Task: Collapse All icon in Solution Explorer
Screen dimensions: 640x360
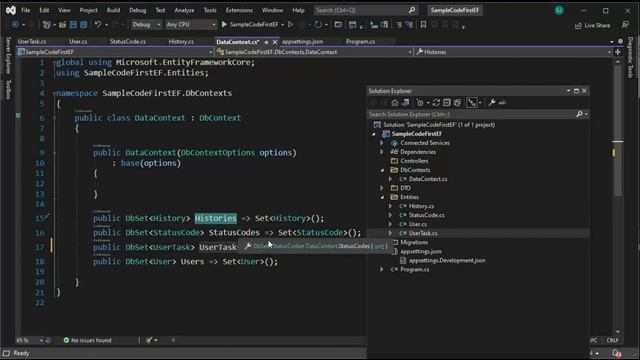Action: [447, 102]
